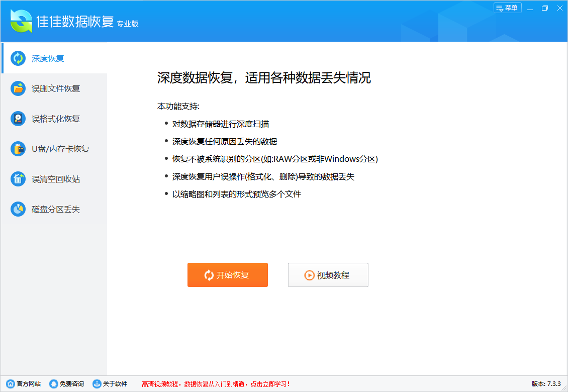Select the 深度恢复 circular-arrows icon in sidebar
The image size is (568, 392).
pyautogui.click(x=18, y=58)
